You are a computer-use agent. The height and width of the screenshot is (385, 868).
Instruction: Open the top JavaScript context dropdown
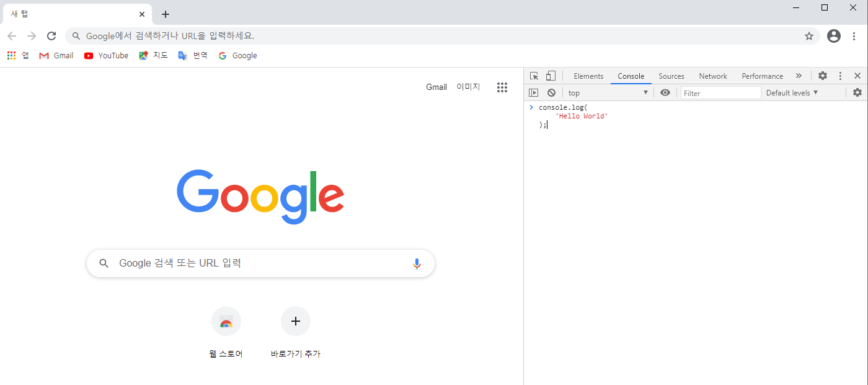(x=608, y=93)
